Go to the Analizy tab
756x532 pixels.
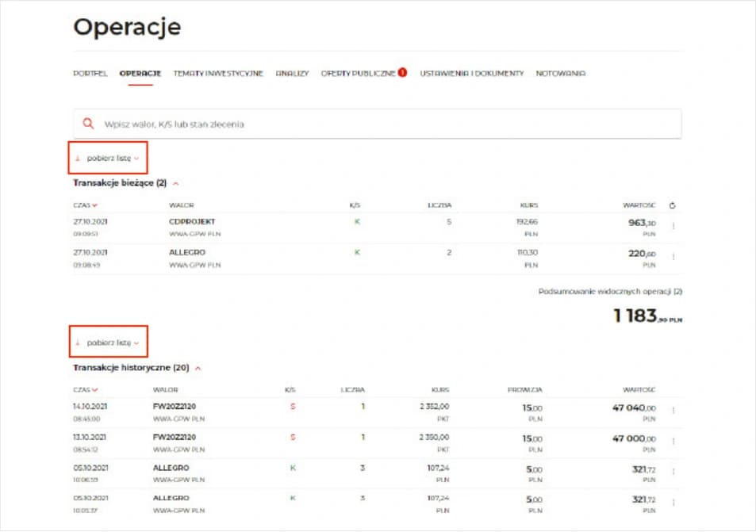pos(292,74)
